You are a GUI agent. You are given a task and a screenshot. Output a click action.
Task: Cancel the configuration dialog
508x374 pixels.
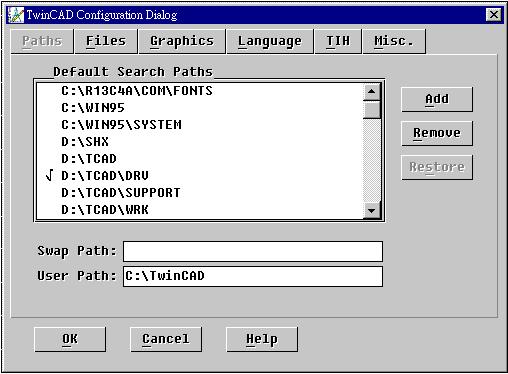click(166, 339)
